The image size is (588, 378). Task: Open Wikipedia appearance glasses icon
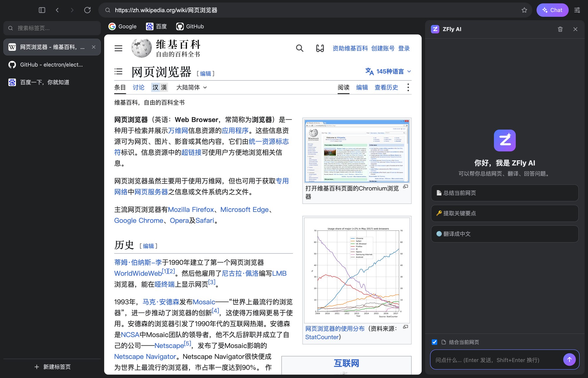(320, 48)
